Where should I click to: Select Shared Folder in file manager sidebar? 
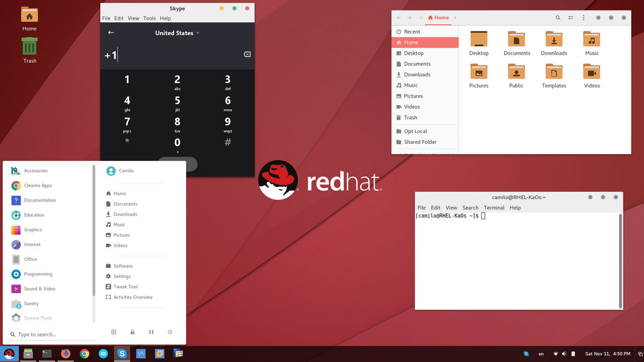point(425,142)
